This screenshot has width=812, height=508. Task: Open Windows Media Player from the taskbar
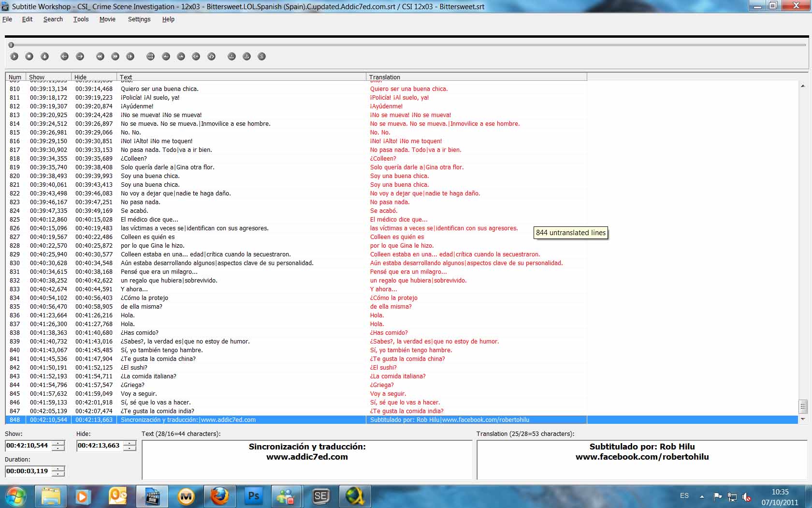tap(82, 496)
